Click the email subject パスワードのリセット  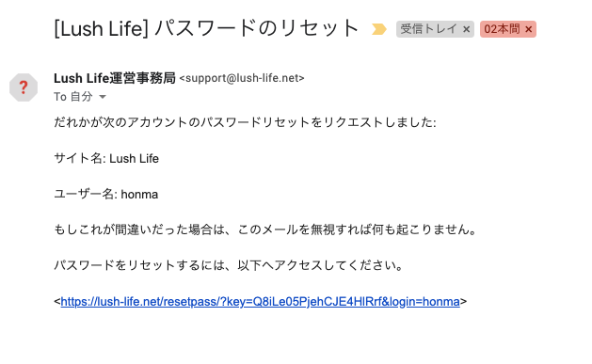coord(256,28)
